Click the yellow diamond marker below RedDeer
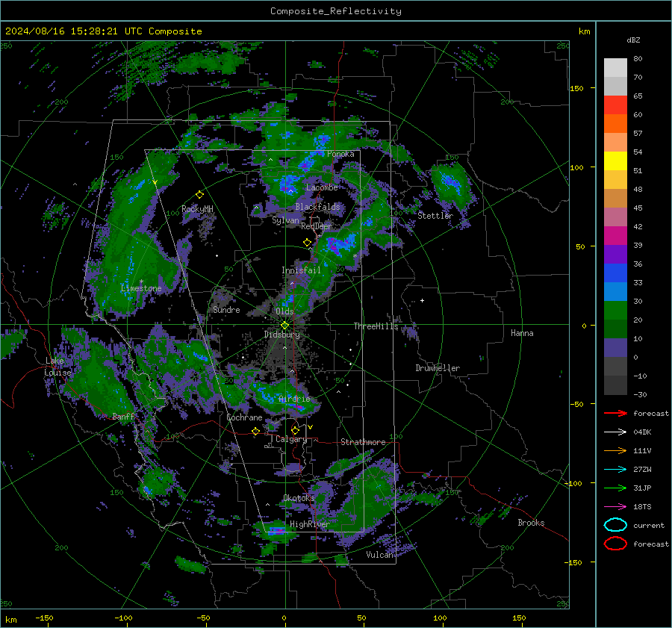Viewport: 672px width, 628px height. pyautogui.click(x=307, y=243)
